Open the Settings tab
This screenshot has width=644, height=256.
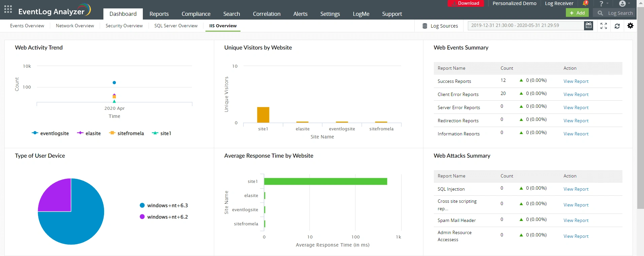tap(330, 14)
